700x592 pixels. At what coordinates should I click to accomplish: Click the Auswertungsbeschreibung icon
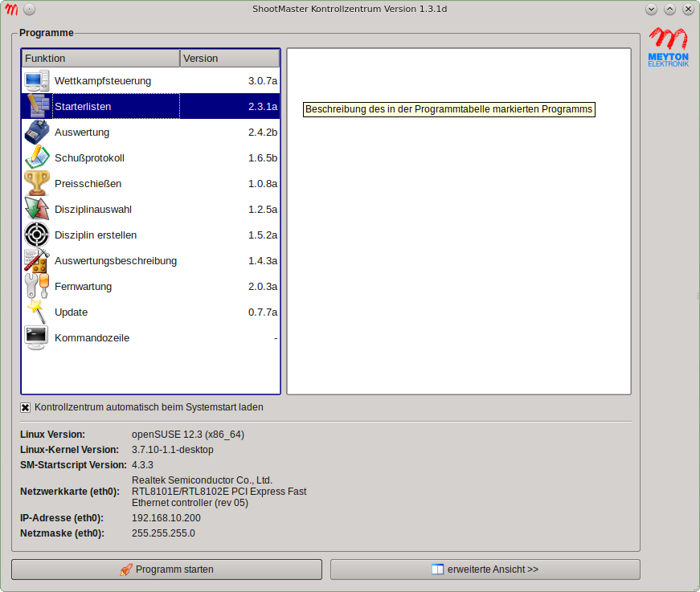click(36, 261)
